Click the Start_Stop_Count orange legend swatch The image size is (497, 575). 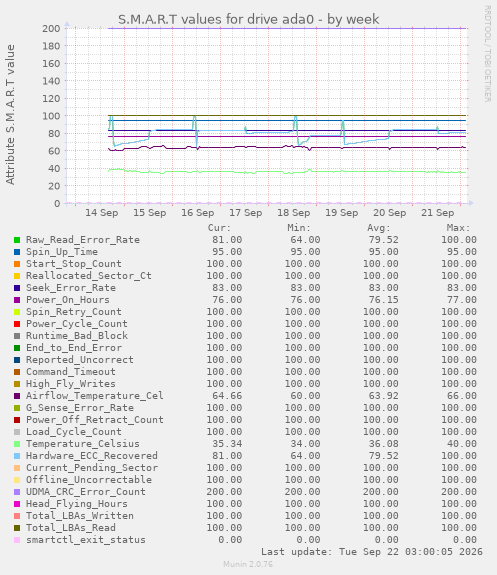[17, 264]
